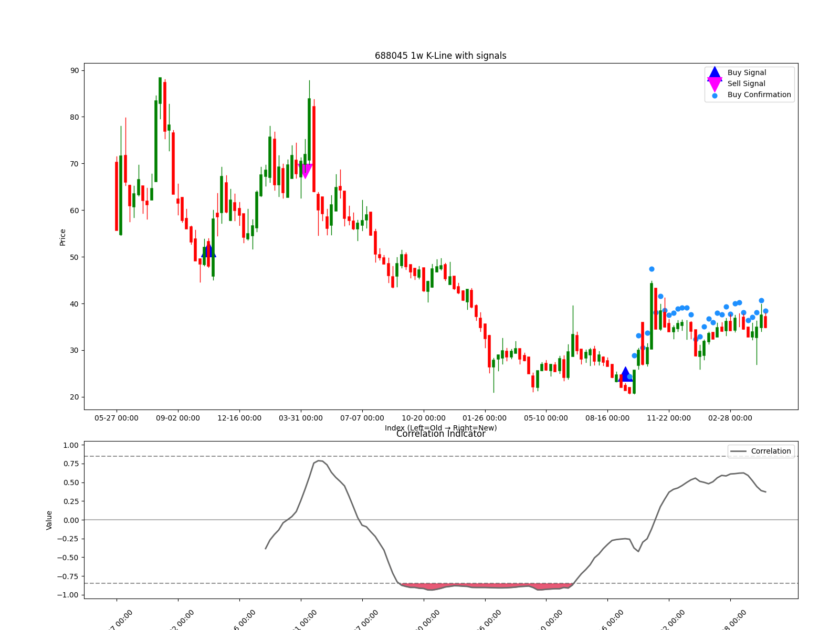Viewport: 840px width, 630px height.
Task: Click the Buy Confirmation dot in legend
Action: [715, 96]
